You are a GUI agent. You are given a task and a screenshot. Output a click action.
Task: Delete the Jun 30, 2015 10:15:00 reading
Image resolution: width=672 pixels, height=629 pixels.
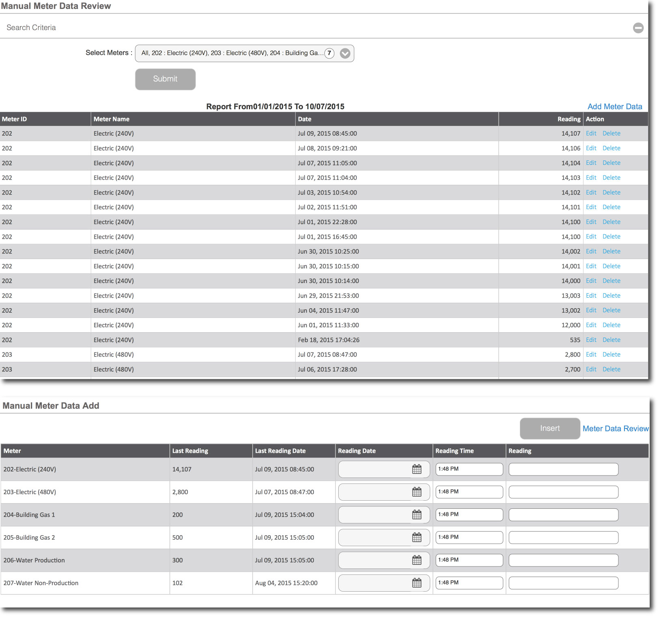[x=611, y=266]
